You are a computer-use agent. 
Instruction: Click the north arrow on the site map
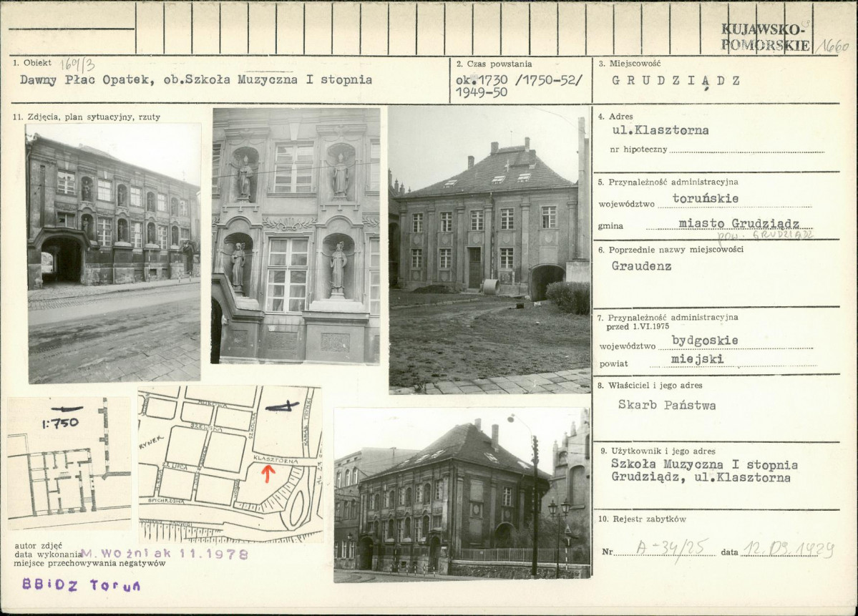pyautogui.click(x=282, y=406)
